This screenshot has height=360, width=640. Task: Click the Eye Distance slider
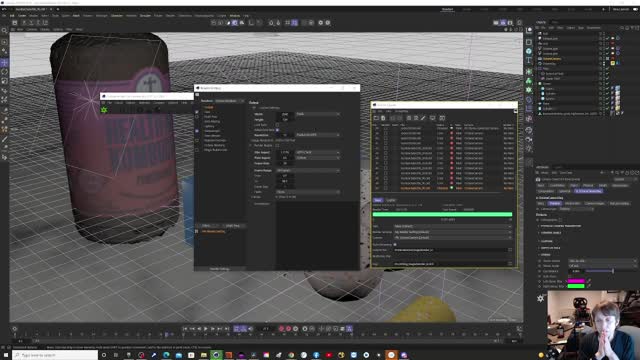pos(610,271)
